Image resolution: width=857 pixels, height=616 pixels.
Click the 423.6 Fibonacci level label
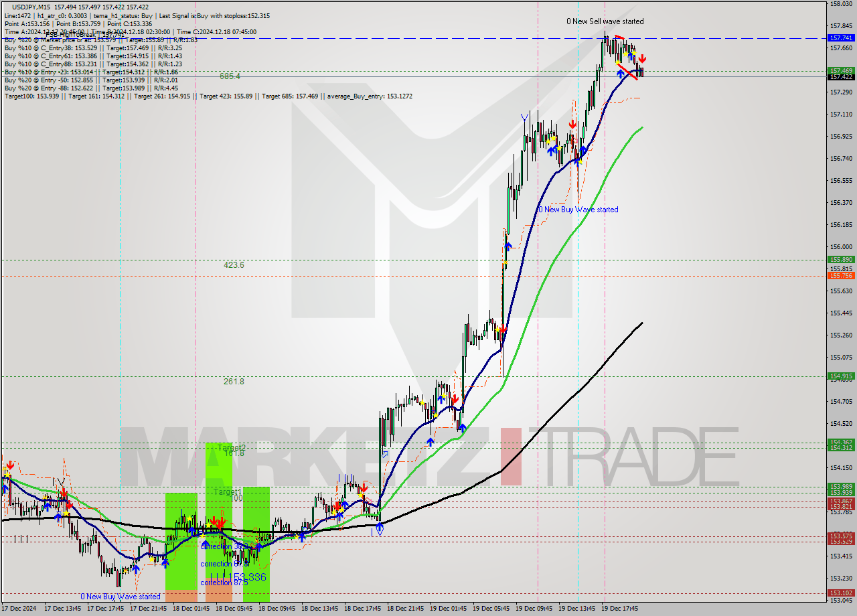click(234, 265)
